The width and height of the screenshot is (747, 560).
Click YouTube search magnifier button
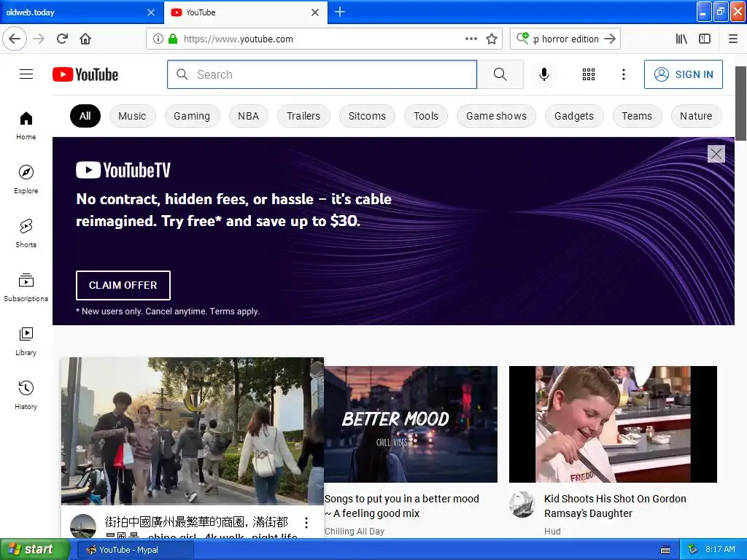(x=500, y=74)
